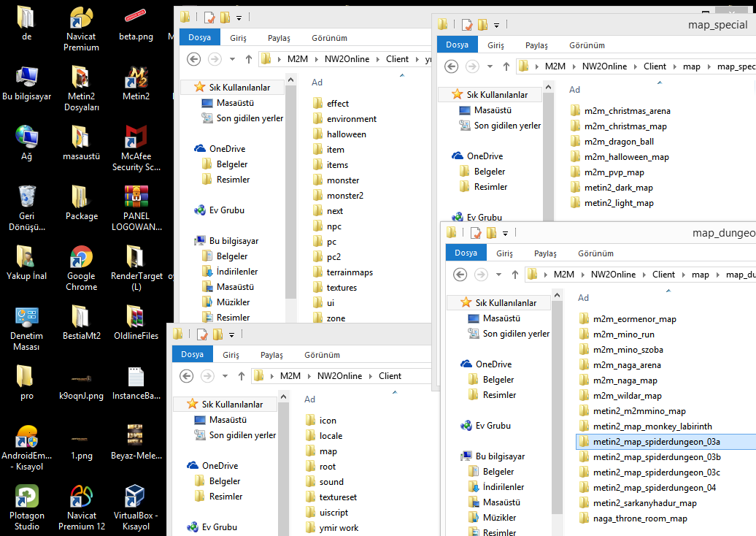Open recent locations dropdown in top-left Client window
Image resolution: width=756 pixels, height=536 pixels.
pyautogui.click(x=232, y=59)
